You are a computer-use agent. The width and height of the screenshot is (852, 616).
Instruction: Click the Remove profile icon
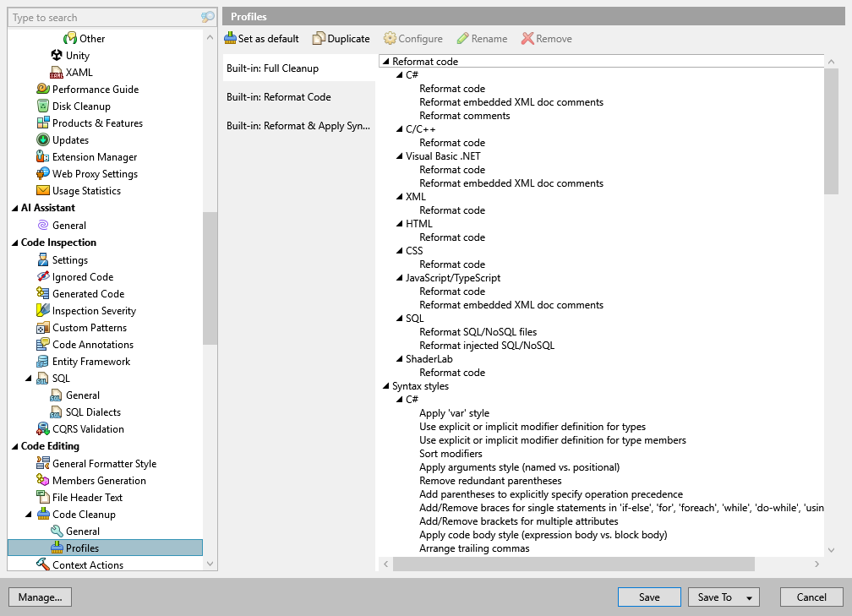click(527, 38)
